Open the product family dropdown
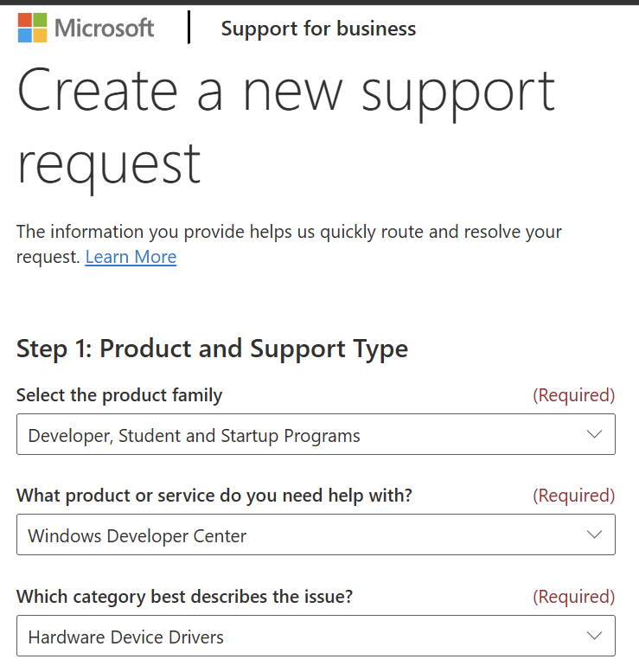 click(x=316, y=434)
